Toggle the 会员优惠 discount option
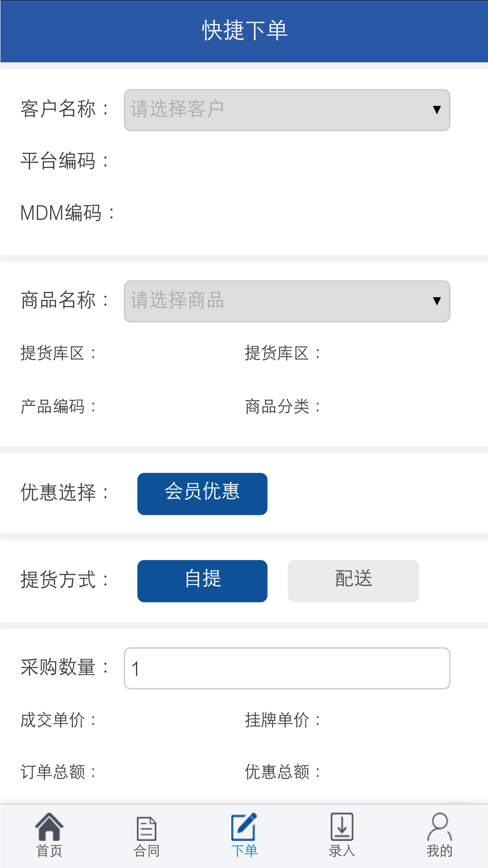 pos(202,494)
